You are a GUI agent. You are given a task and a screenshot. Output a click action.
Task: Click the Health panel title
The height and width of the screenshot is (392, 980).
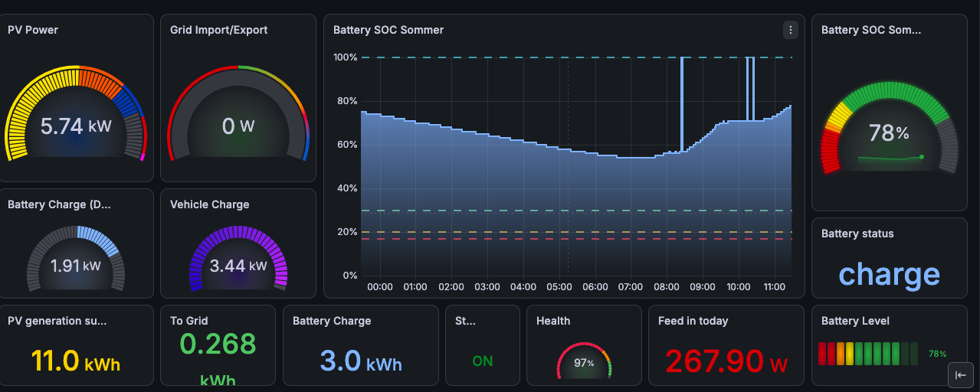tap(553, 321)
